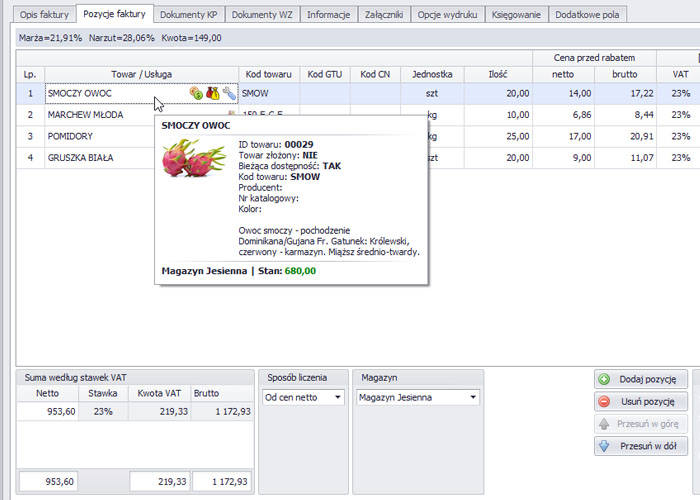Open the Dokumenty WZ tab
This screenshot has width=700, height=500.
[x=262, y=15]
